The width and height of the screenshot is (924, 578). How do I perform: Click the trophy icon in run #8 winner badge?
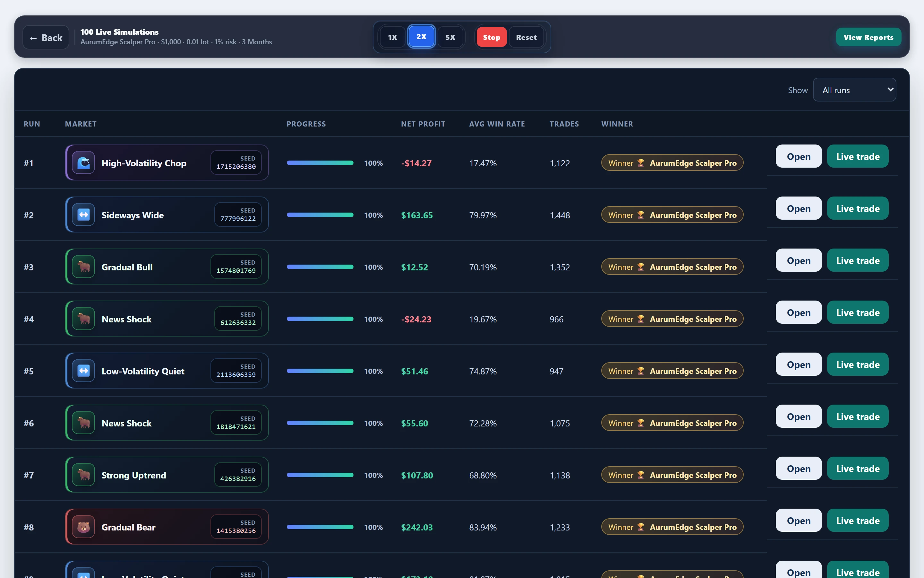click(641, 527)
